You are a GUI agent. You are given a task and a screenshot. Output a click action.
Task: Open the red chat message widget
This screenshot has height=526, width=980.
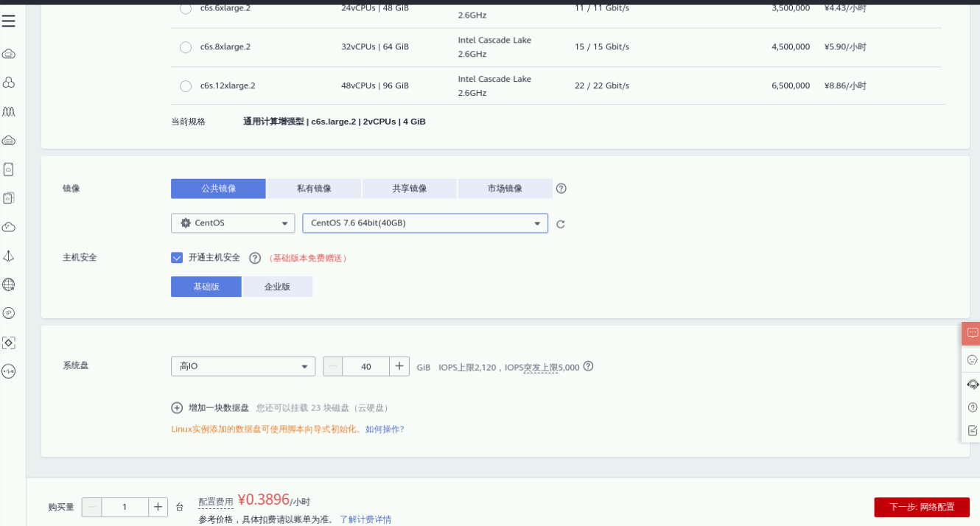pyautogui.click(x=972, y=333)
